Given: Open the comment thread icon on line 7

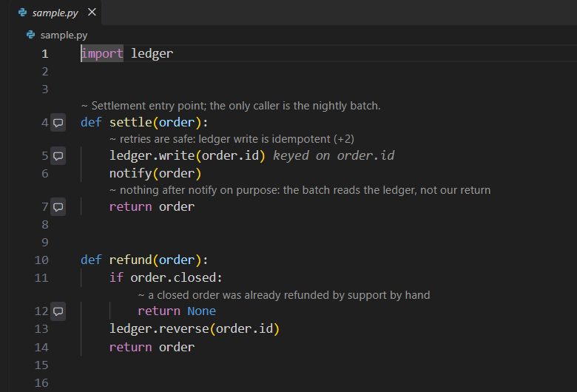Looking at the screenshot, I should [x=58, y=207].
